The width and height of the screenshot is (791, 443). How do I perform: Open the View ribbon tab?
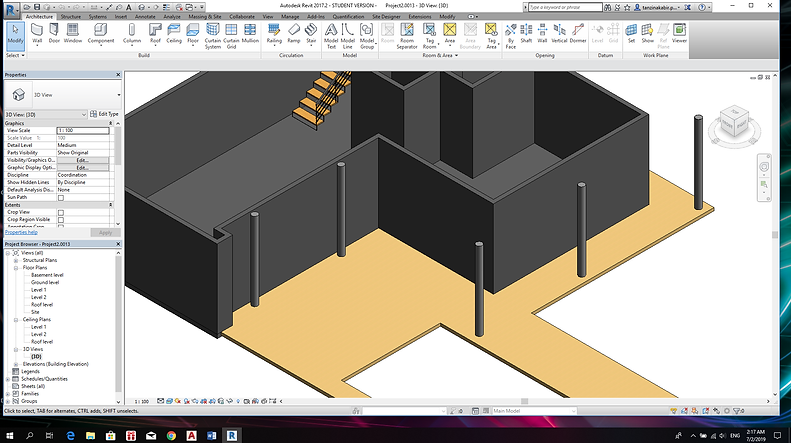[268, 17]
